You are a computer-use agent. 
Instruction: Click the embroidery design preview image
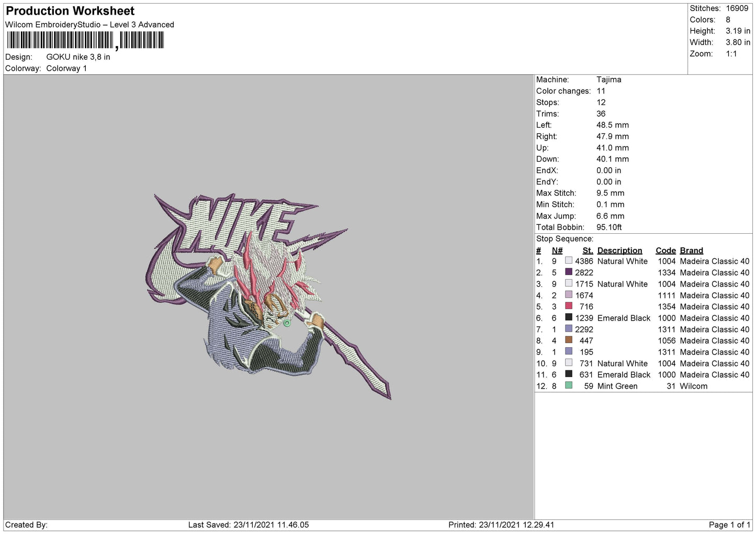coord(268,297)
